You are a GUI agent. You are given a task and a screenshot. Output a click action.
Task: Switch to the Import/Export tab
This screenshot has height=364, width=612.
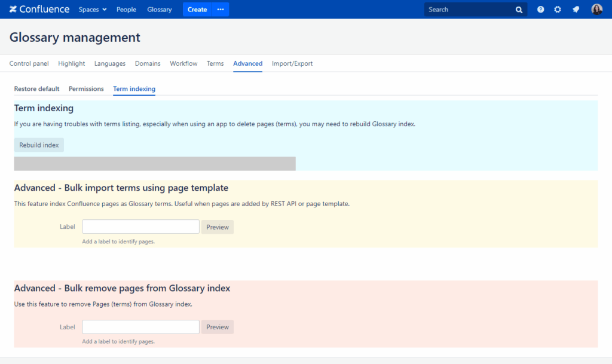[292, 63]
